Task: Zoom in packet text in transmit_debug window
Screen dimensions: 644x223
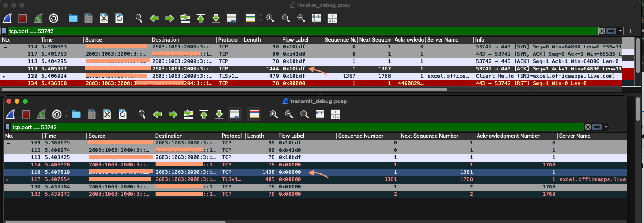Action: [x=274, y=115]
